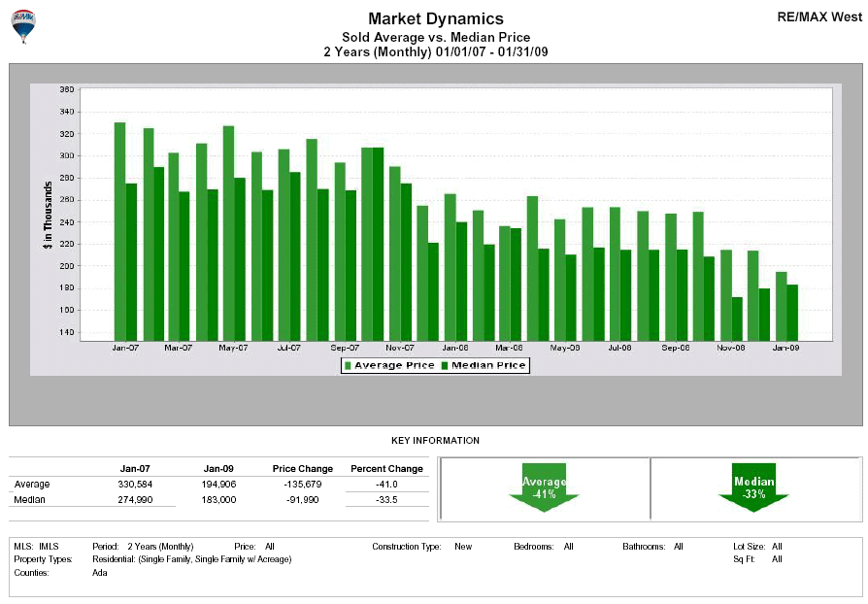
Task: Click the RE/MAX West label
Action: click(819, 17)
